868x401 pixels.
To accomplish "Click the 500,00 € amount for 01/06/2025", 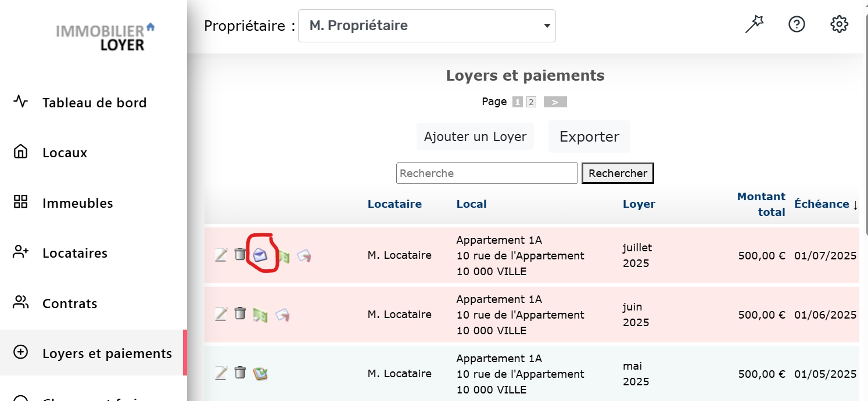I will pos(762,315).
